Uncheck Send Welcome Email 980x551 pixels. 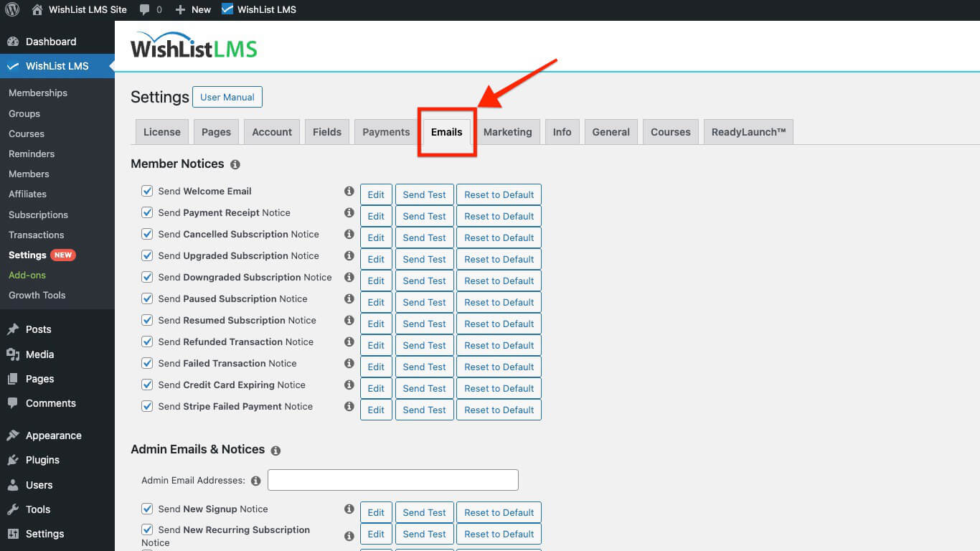147,191
